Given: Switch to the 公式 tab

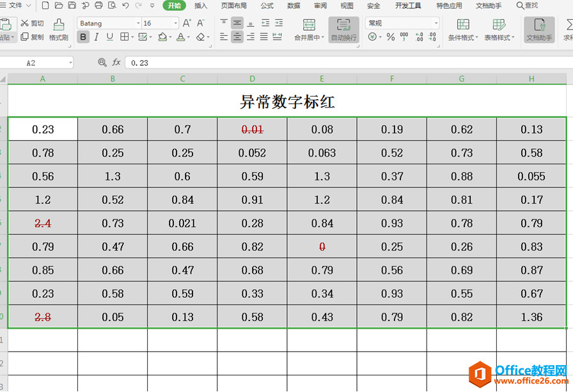Looking at the screenshot, I should (x=267, y=6).
